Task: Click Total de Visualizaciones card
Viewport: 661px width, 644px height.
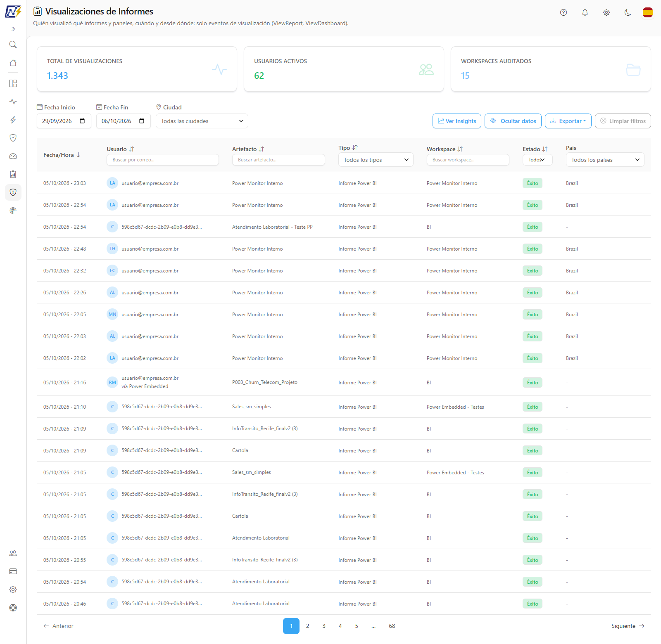Action: tap(137, 69)
